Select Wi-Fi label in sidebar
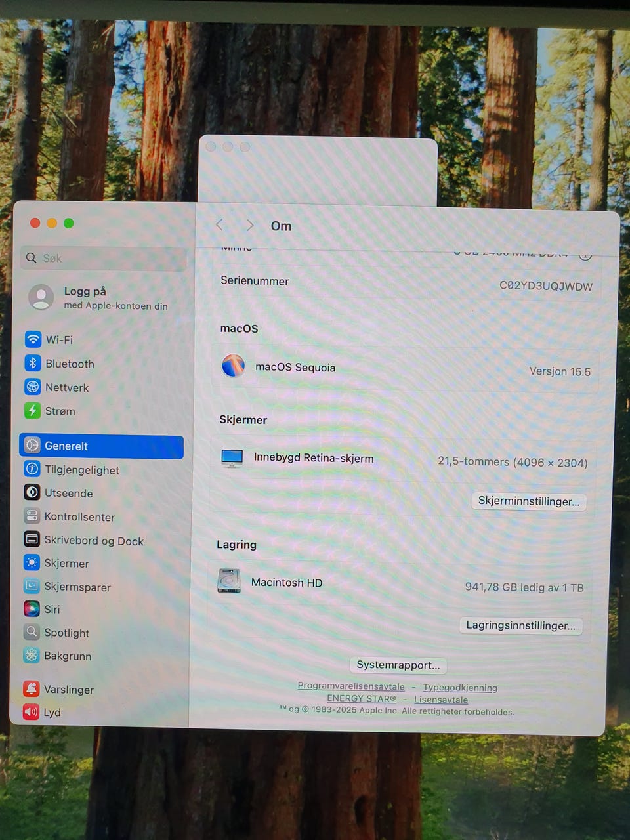630x840 pixels. pyautogui.click(x=59, y=340)
